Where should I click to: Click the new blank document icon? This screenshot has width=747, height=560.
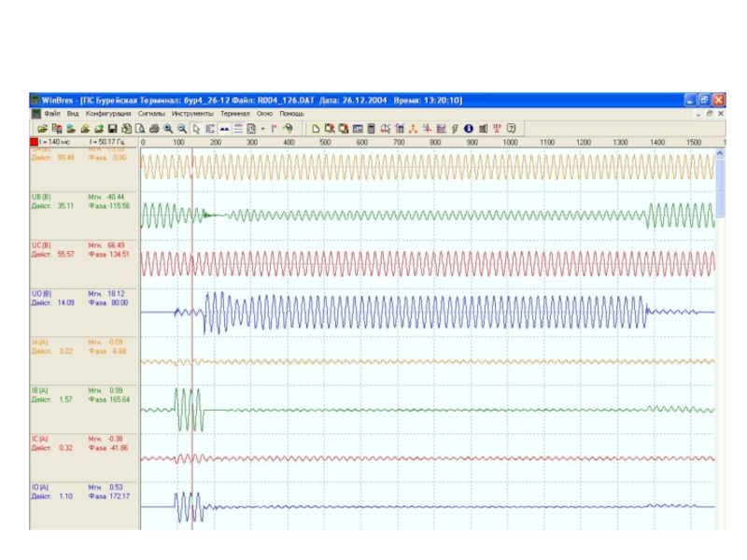pyautogui.click(x=316, y=128)
